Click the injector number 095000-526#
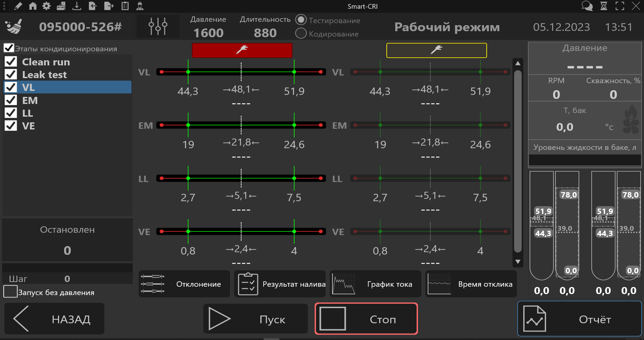 [x=80, y=27]
